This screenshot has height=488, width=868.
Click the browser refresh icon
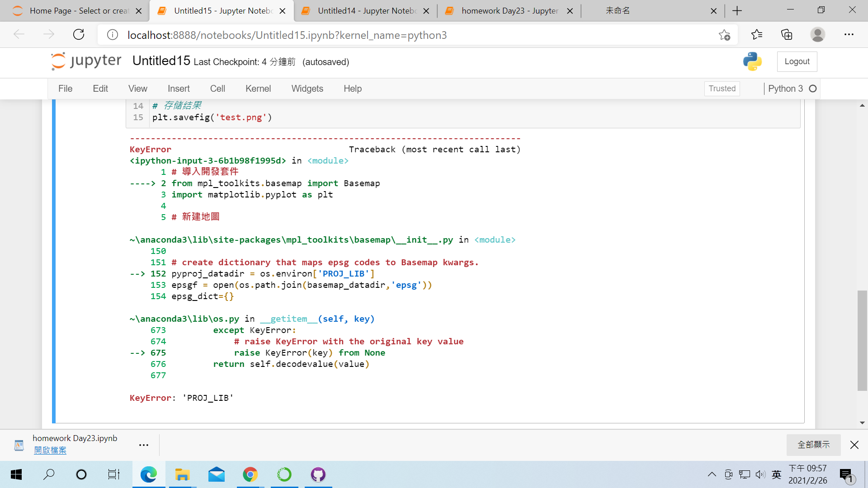tap(79, 35)
